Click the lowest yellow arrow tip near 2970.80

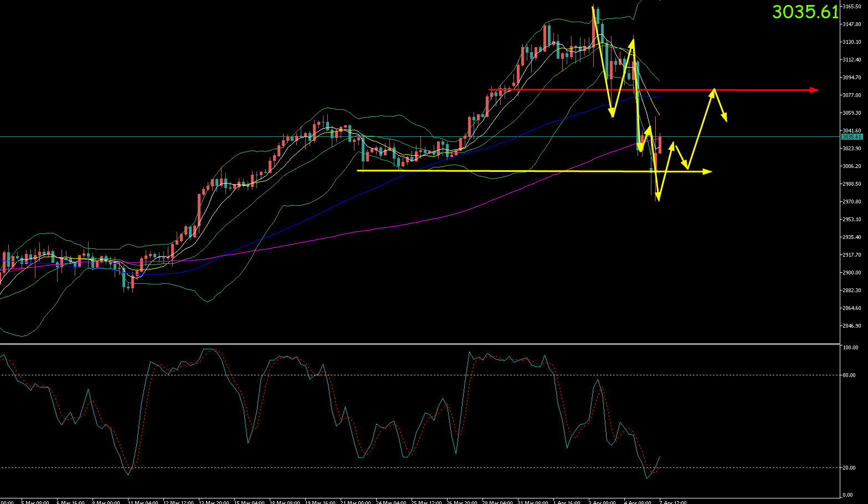click(658, 199)
